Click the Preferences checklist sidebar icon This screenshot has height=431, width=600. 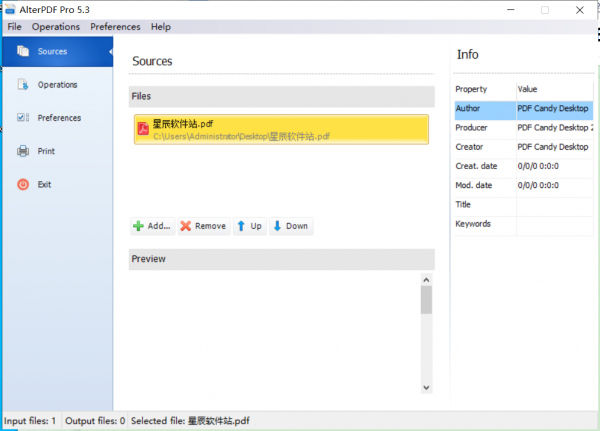point(23,118)
